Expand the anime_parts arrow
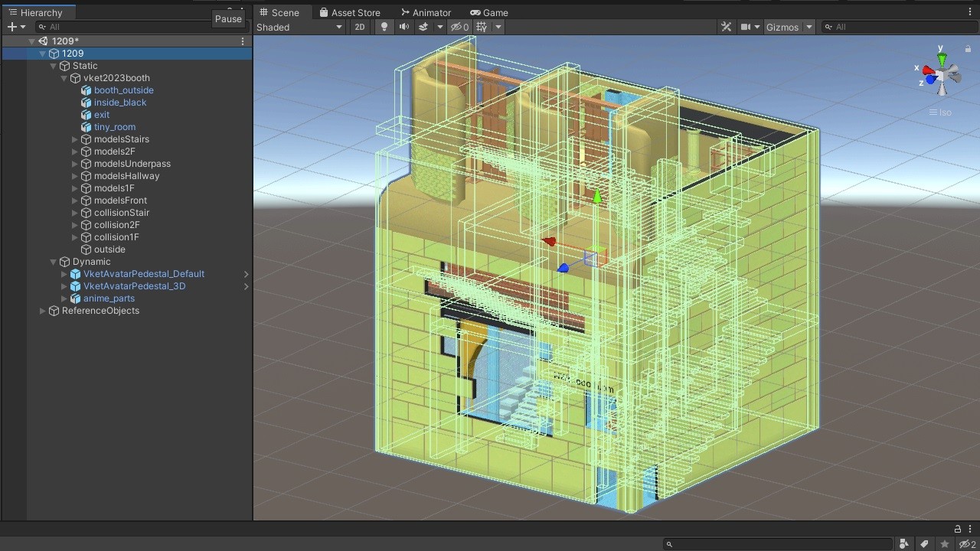Image resolution: width=980 pixels, height=551 pixels. [x=64, y=298]
